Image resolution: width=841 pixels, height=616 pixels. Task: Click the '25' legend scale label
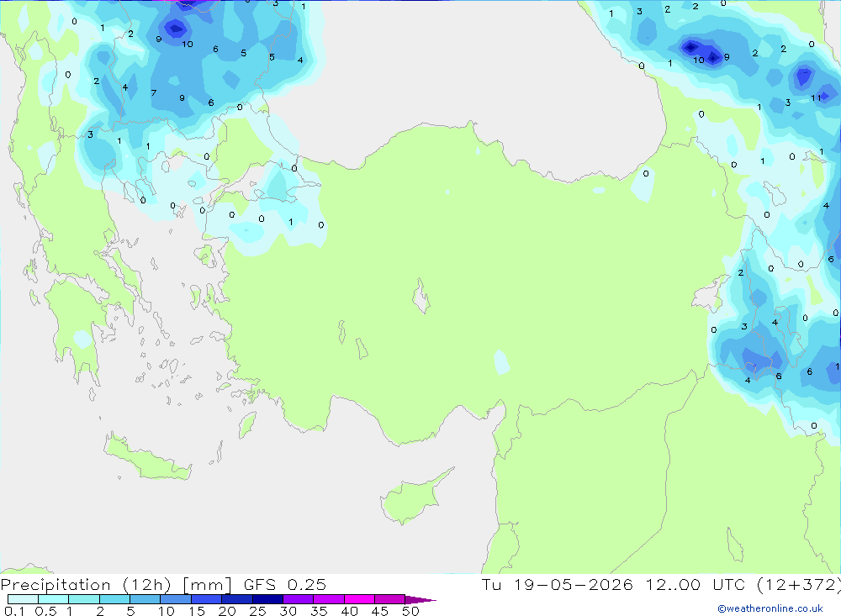tap(258, 611)
